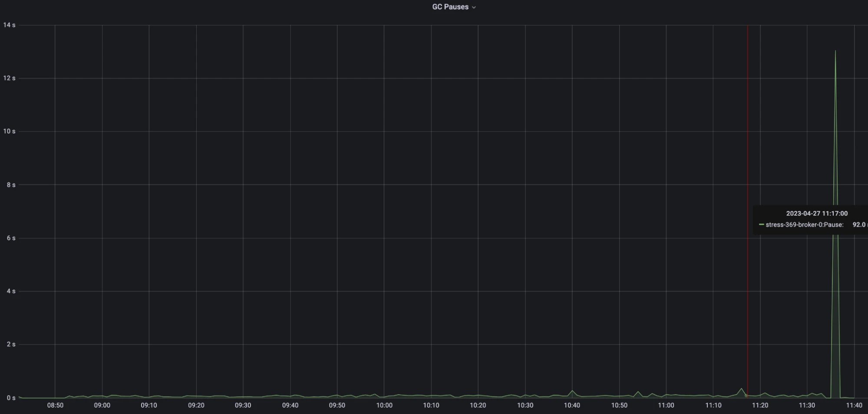Click the timestamp 2023-04-27 11:17:00 in tooltip
The height and width of the screenshot is (414, 868).
pos(818,213)
